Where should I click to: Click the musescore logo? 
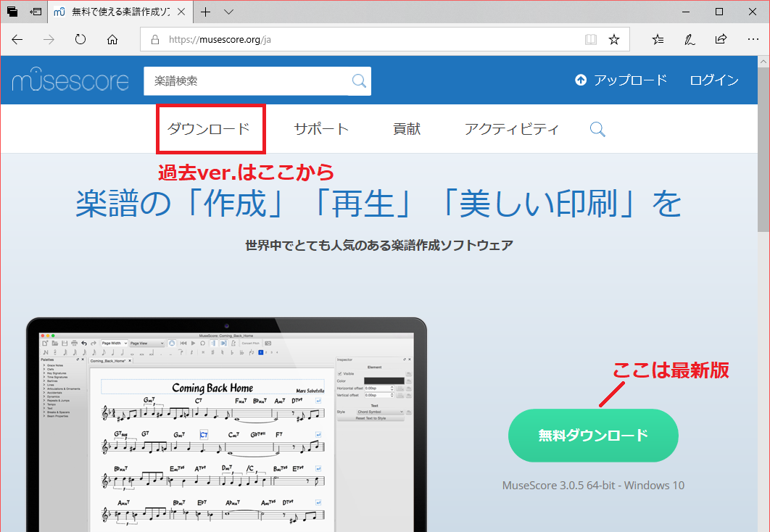pos(70,80)
